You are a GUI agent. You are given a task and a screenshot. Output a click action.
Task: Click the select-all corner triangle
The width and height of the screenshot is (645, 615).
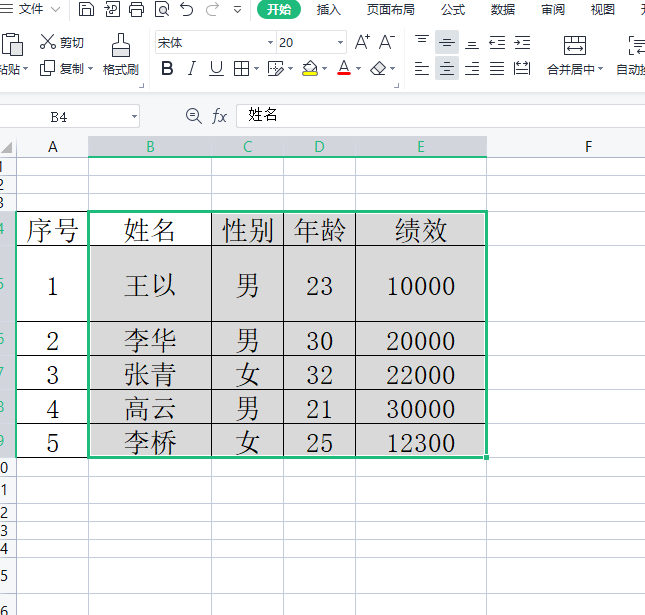(x=7, y=147)
